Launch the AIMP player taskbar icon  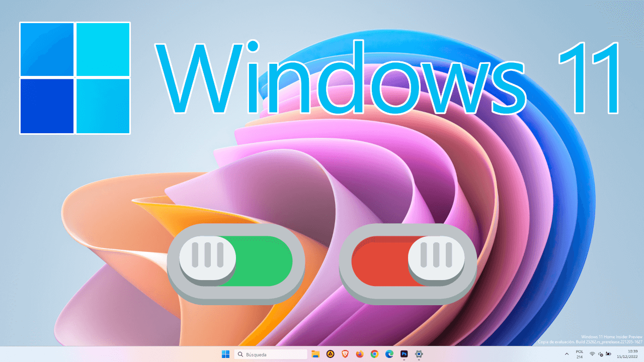pos(331,354)
